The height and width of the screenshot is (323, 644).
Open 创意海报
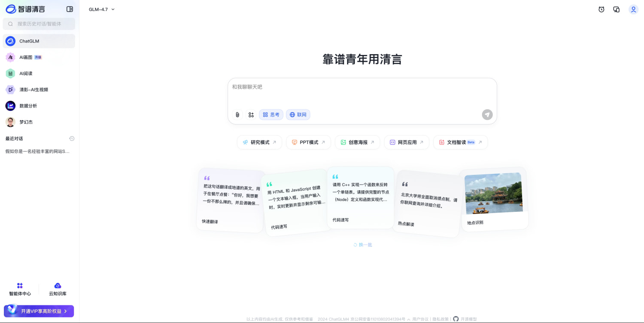tap(358, 142)
